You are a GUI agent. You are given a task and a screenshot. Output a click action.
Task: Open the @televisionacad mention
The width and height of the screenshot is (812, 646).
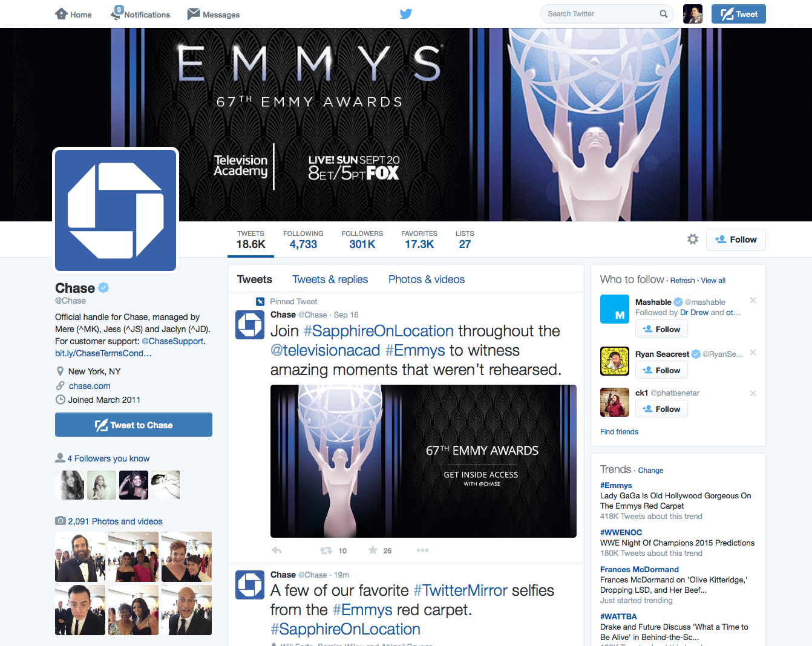tap(326, 350)
